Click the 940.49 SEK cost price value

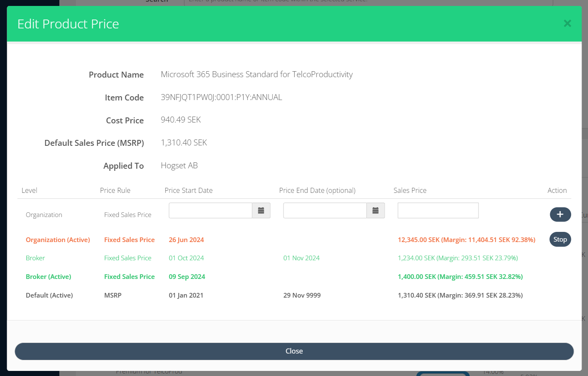[x=181, y=120]
